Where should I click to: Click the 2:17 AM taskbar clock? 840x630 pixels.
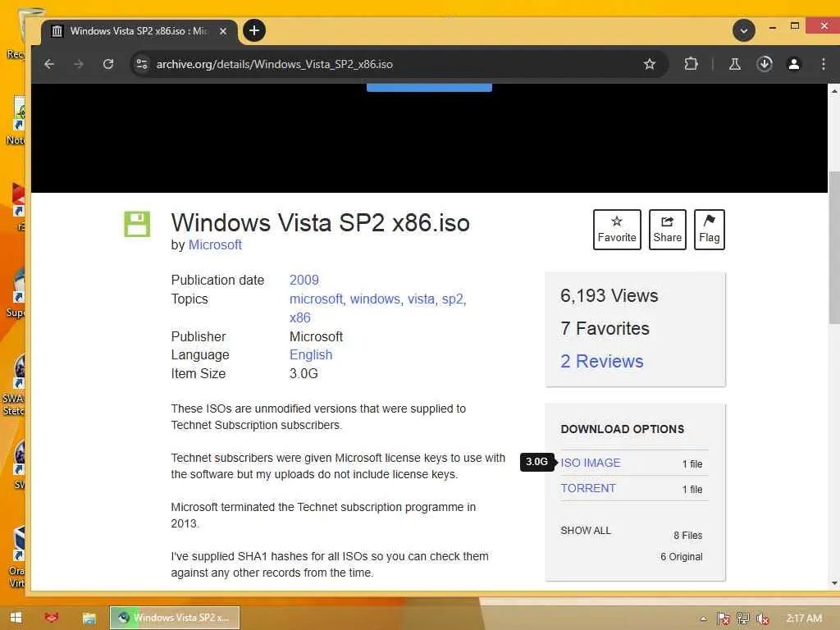click(x=804, y=619)
